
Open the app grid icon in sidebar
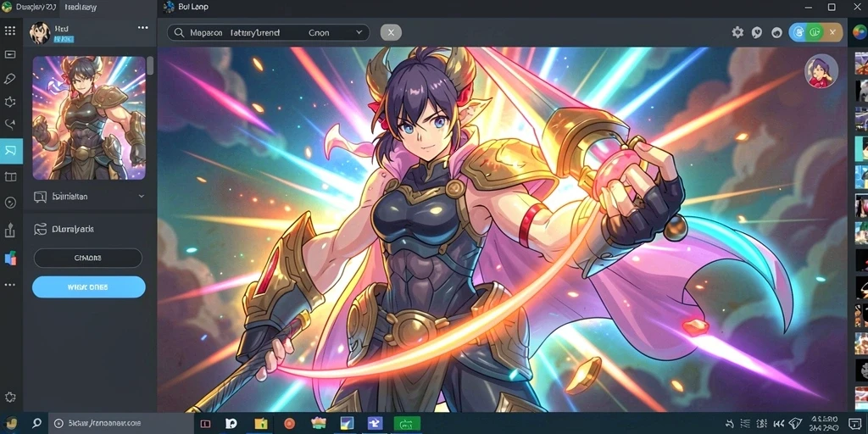[x=9, y=31]
